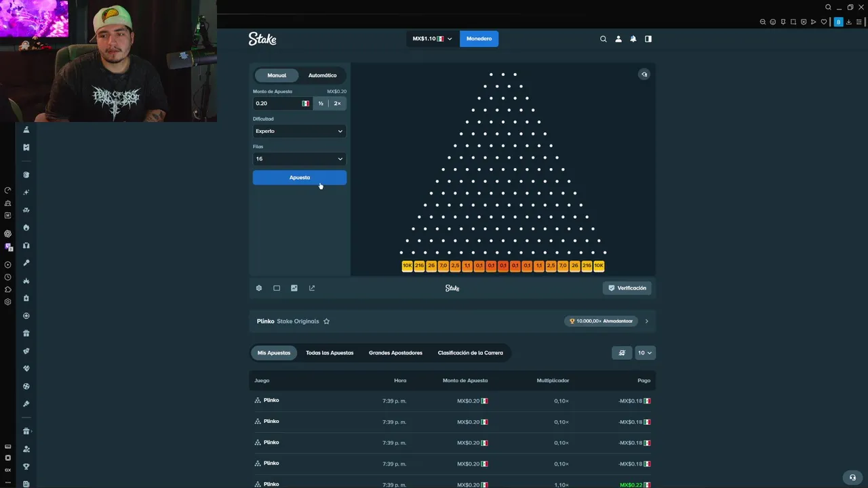This screenshot has height=488, width=868.
Task: Click the 1,10× multiplier bet row
Action: coord(452,484)
